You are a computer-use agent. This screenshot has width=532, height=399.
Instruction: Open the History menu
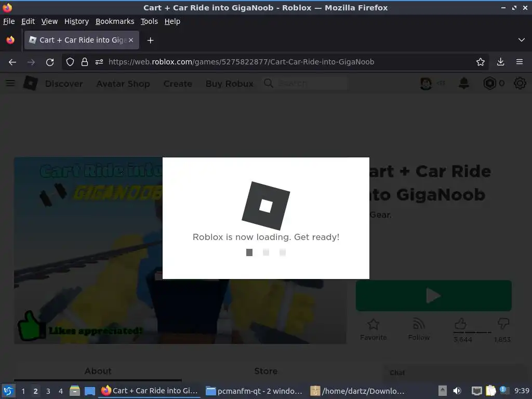coord(76,21)
